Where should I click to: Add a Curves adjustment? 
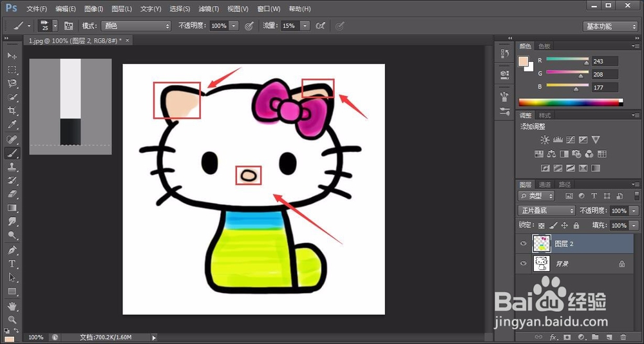(x=570, y=140)
